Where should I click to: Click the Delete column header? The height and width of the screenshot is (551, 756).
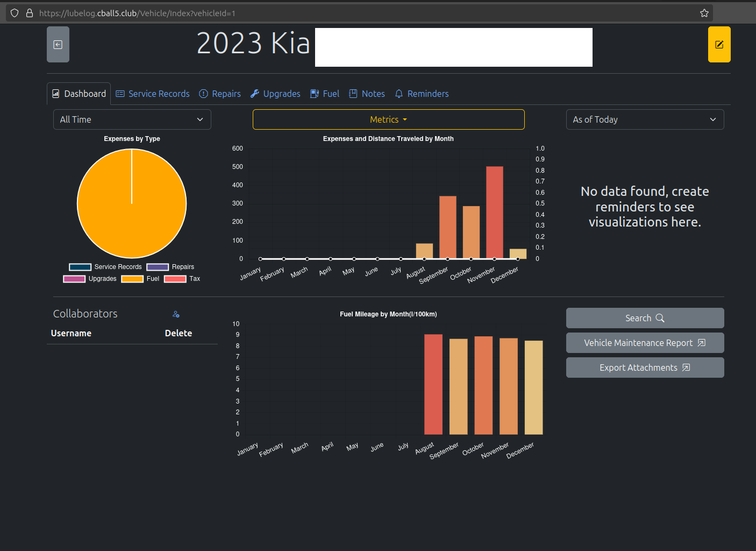coord(179,333)
